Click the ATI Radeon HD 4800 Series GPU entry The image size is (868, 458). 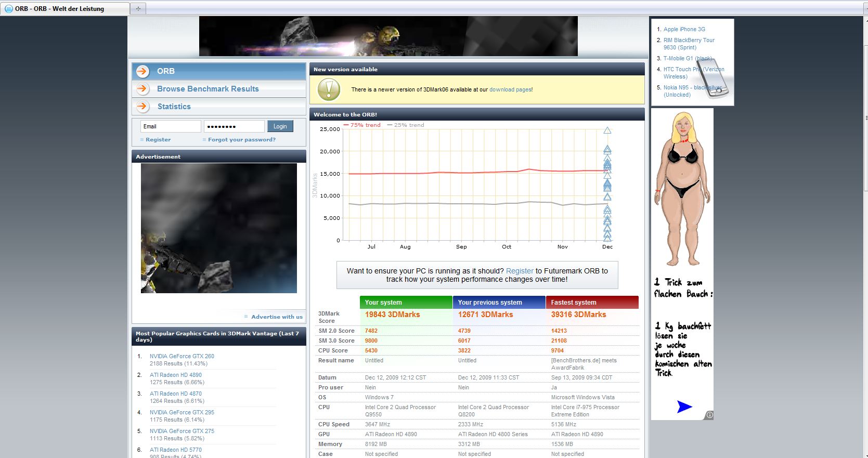tap(493, 434)
